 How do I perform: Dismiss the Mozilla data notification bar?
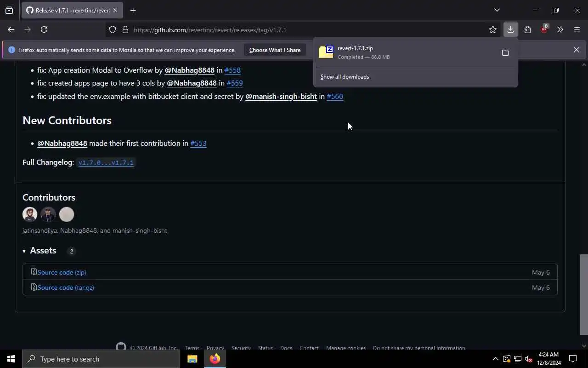(576, 50)
